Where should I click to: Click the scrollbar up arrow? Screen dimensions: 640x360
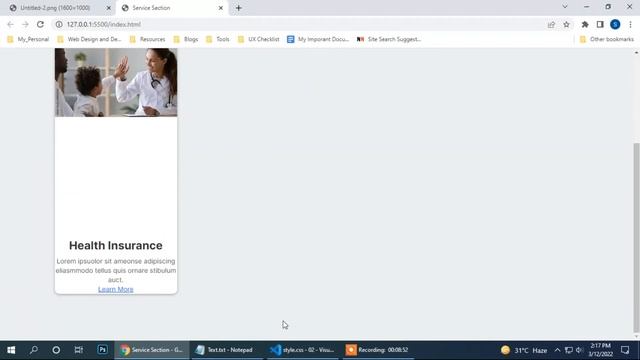(636, 53)
